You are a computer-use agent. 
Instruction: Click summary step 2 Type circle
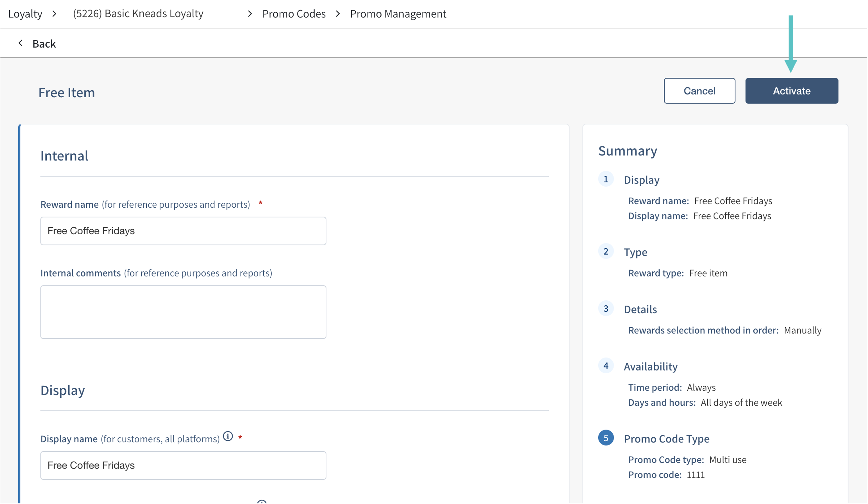(606, 252)
